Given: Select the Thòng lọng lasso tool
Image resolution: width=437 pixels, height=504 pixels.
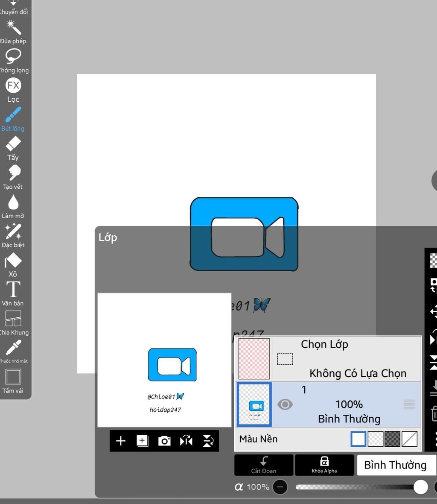Looking at the screenshot, I should tap(13, 61).
